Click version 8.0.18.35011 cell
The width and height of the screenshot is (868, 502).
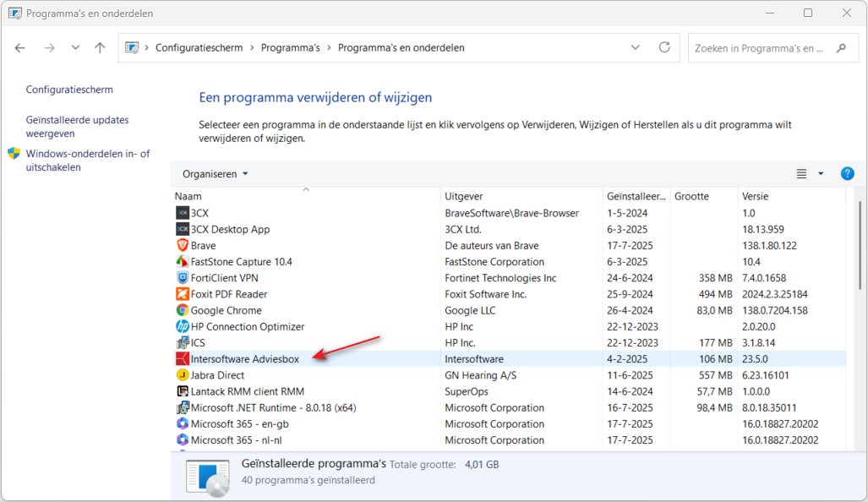tap(769, 408)
